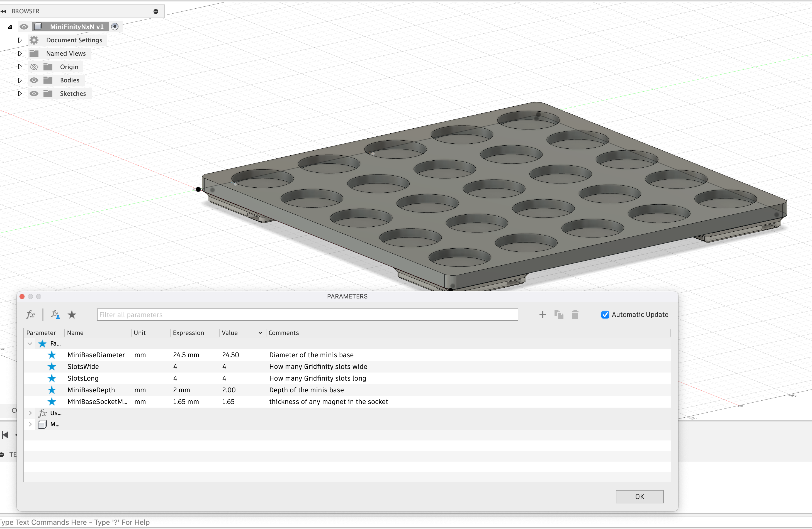The height and width of the screenshot is (529, 812).
Task: Click the favorites group star icon
Action: point(42,344)
